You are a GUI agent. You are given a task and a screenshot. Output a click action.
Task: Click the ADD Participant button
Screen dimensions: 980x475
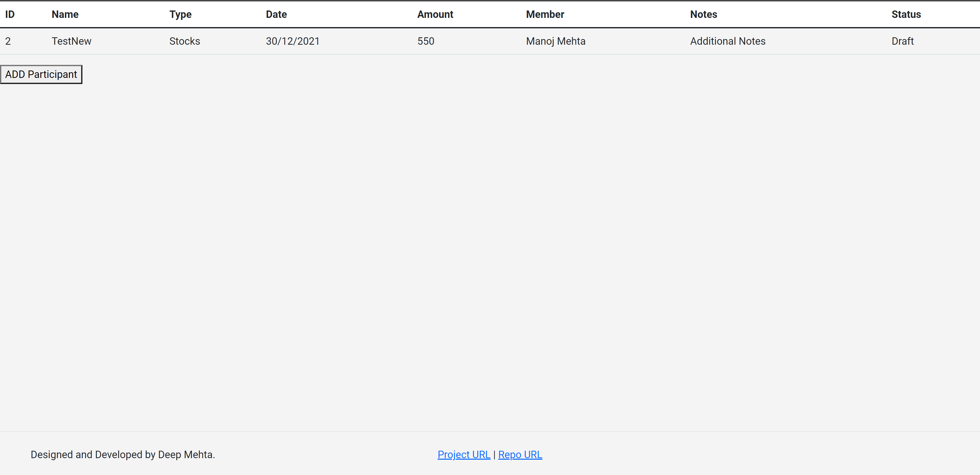point(41,74)
